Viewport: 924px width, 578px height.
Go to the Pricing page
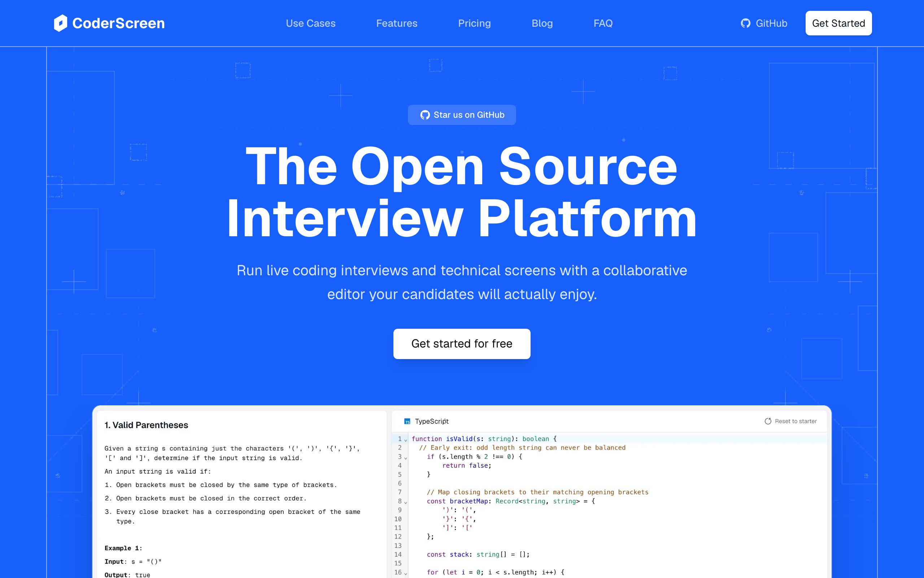tap(474, 23)
